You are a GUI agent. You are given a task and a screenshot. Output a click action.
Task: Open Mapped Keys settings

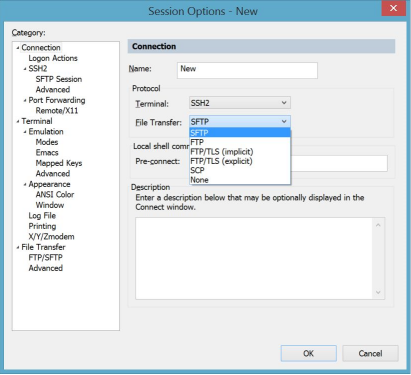pyautogui.click(x=59, y=163)
